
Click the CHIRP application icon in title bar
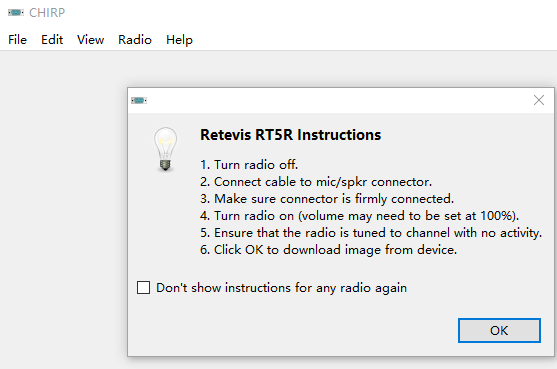point(16,13)
